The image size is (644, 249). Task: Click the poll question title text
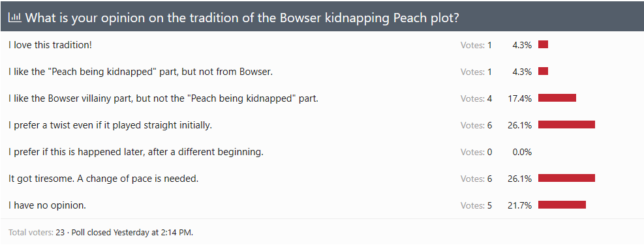(242, 18)
